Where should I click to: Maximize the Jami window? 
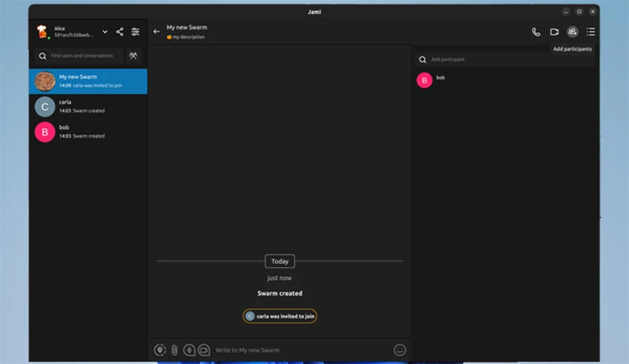579,11
